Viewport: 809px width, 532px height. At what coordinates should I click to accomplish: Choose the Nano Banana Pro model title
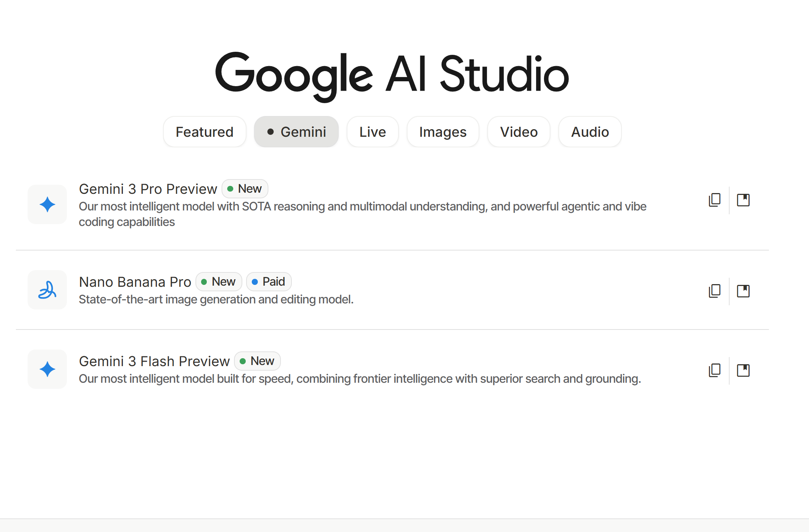tap(135, 282)
